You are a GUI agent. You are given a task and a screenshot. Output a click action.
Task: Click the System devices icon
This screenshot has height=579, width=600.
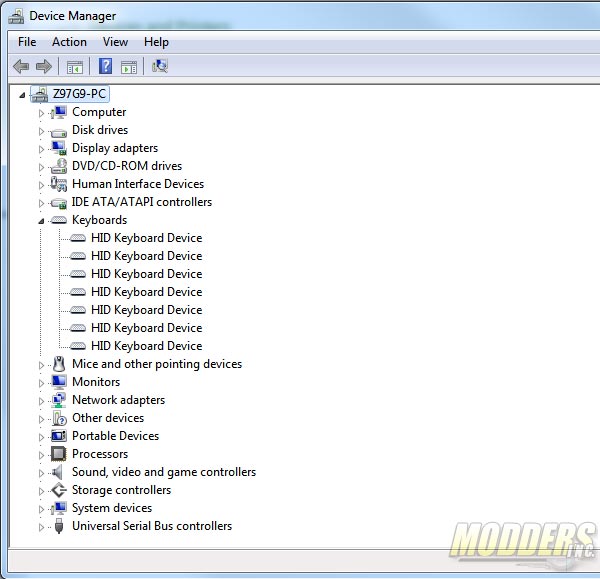point(59,508)
